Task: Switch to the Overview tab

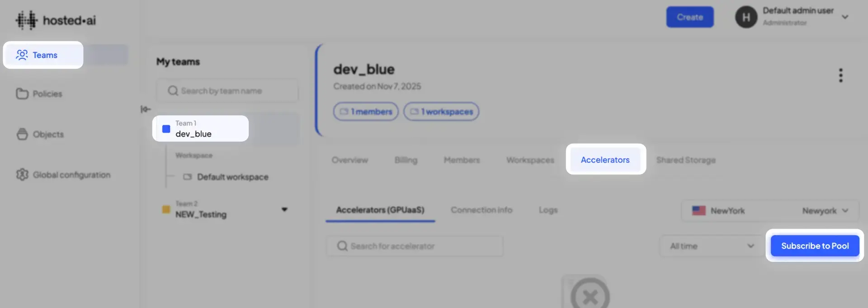Action: coord(350,160)
